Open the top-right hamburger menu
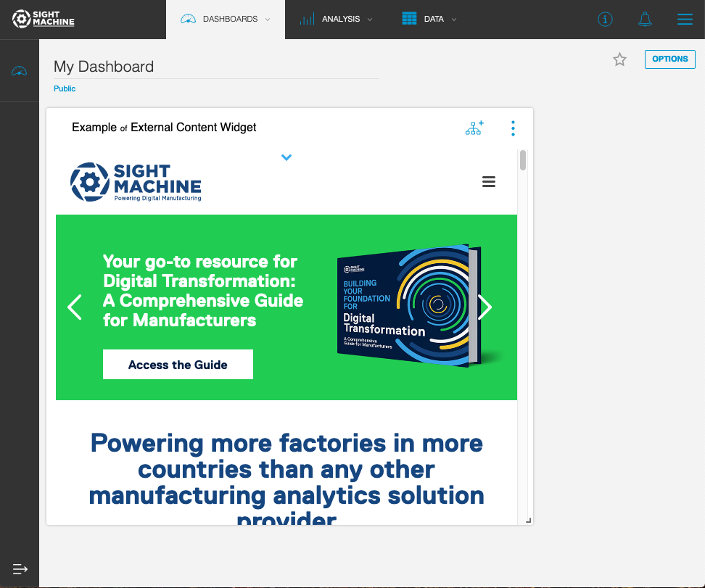 [685, 20]
